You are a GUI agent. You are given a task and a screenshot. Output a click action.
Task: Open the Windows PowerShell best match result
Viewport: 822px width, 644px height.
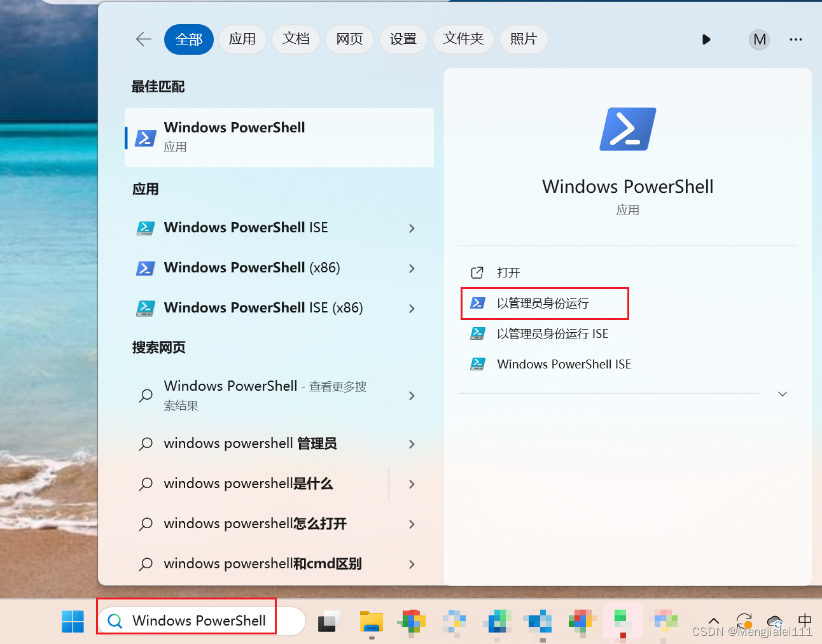[279, 137]
